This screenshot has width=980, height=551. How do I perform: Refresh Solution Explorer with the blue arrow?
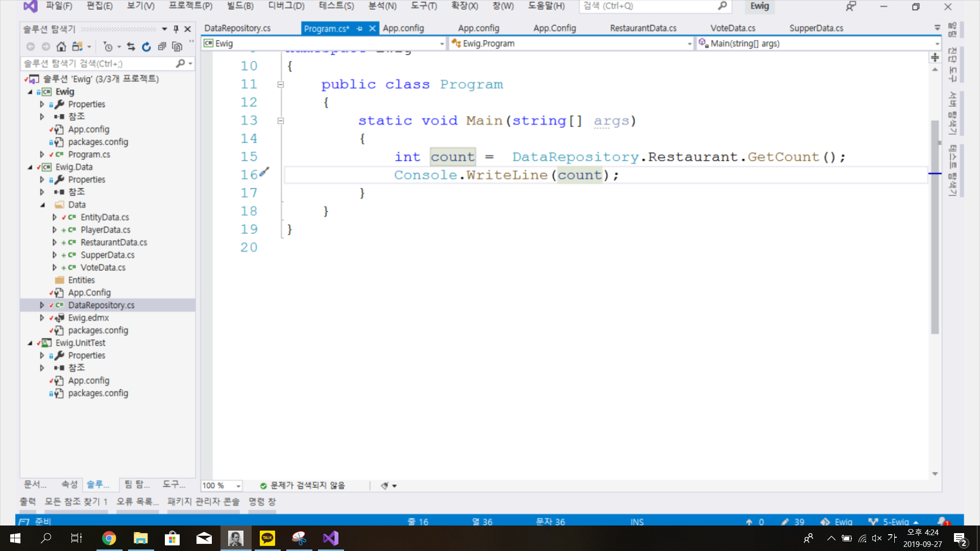[146, 47]
